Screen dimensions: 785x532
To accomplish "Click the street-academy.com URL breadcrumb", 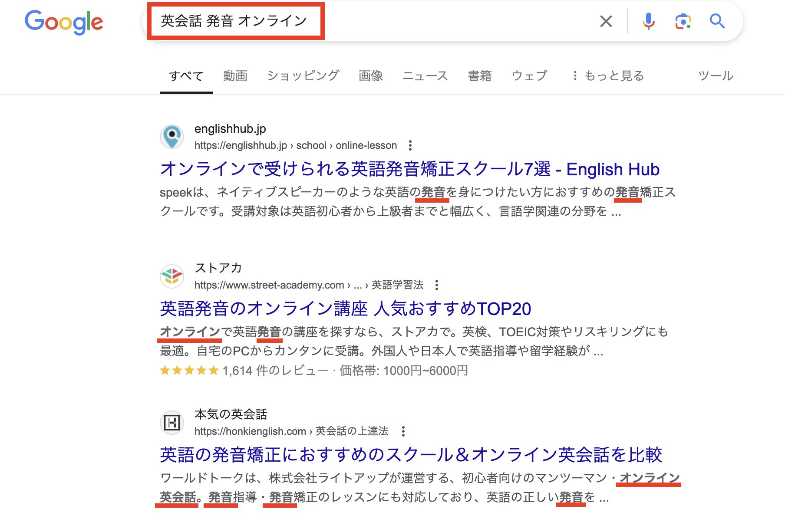I will [x=309, y=285].
